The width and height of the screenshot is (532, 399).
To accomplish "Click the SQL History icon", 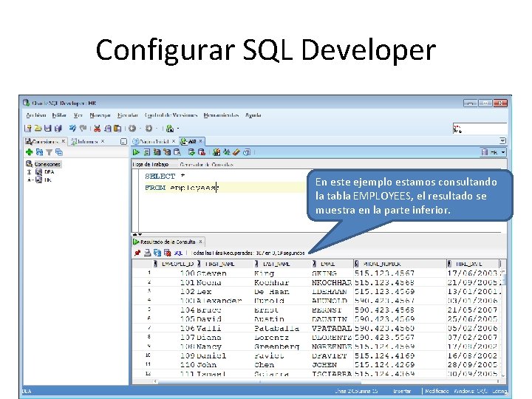I will (x=247, y=152).
